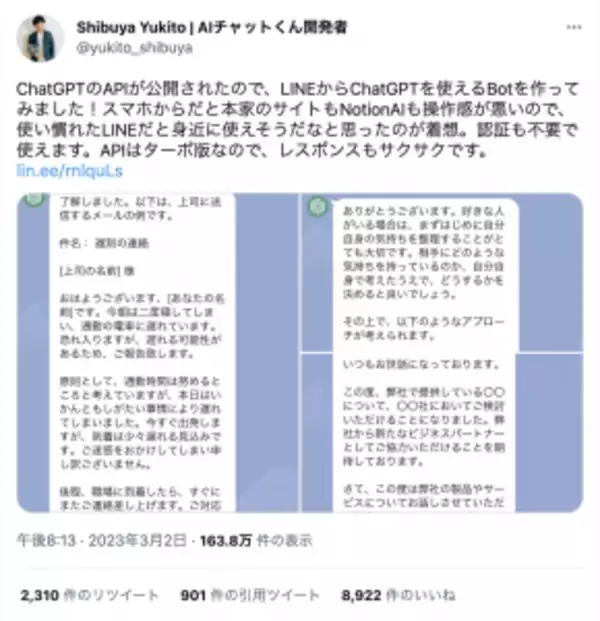600x621 pixels.
Task: Click the tweet text about ChatGPT API
Action: click(x=297, y=120)
